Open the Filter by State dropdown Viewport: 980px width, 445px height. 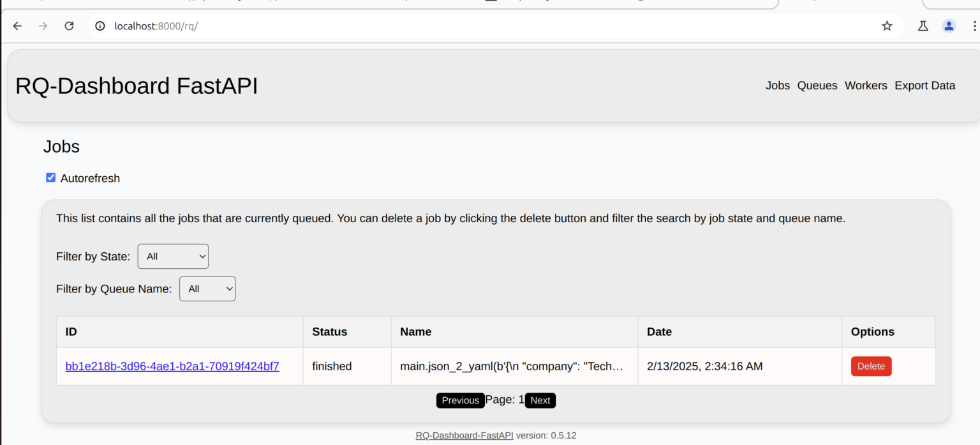point(173,256)
